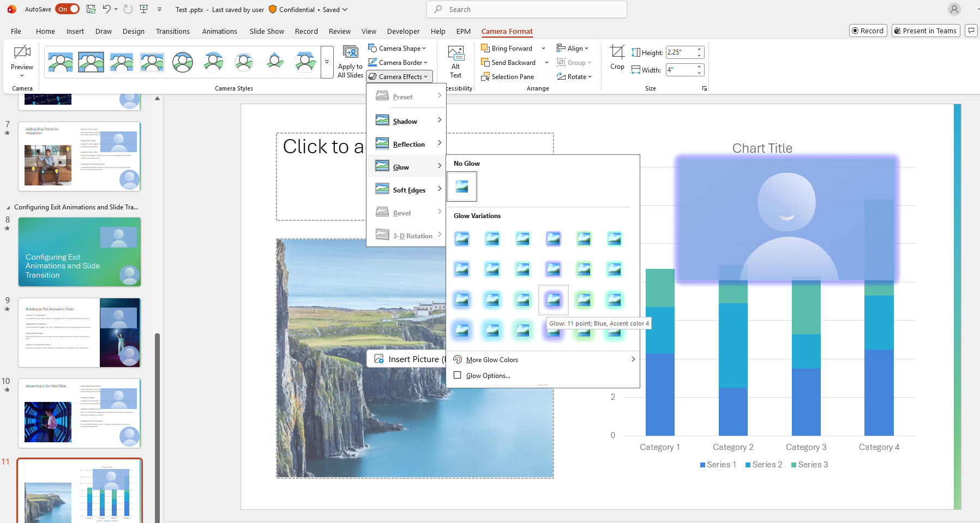Viewport: 980px width, 523px height.
Task: Apply Glow 11 point Blue Accent color 4
Action: (554, 300)
